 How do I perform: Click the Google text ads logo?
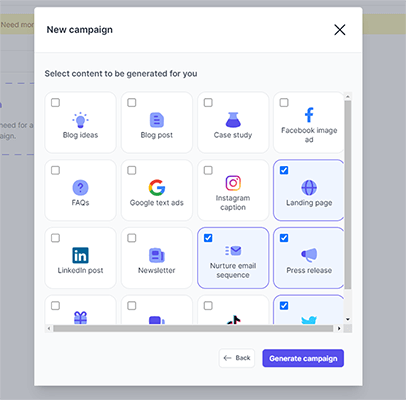click(157, 188)
